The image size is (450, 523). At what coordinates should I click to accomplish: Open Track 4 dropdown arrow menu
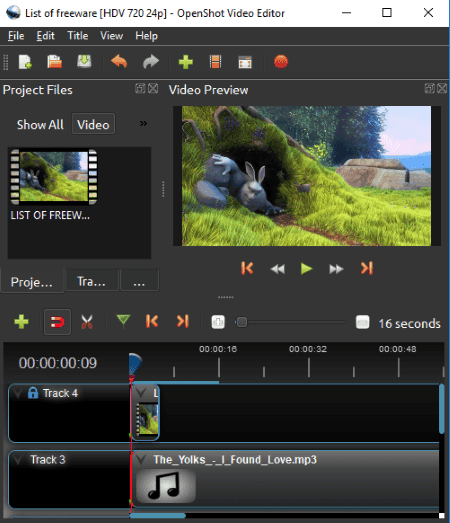pos(18,394)
